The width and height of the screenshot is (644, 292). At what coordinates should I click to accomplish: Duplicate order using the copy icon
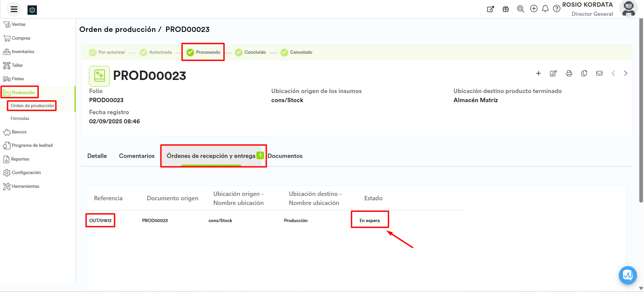click(584, 73)
